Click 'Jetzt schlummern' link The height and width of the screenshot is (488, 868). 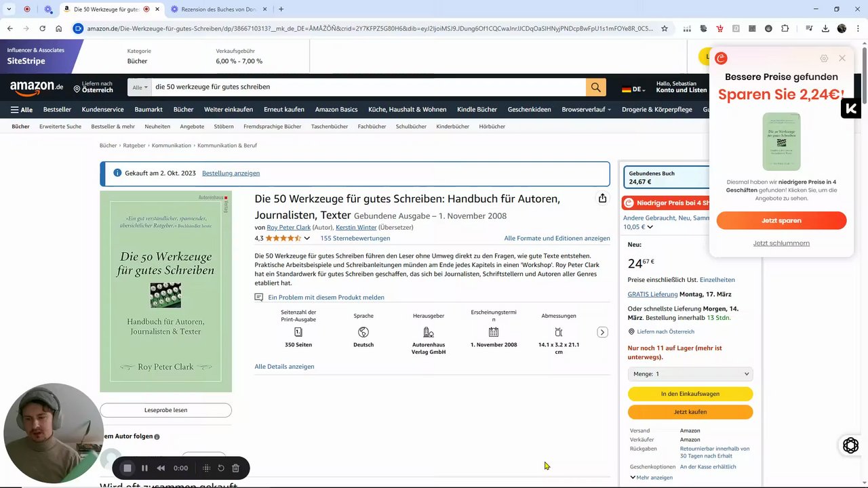coord(781,243)
